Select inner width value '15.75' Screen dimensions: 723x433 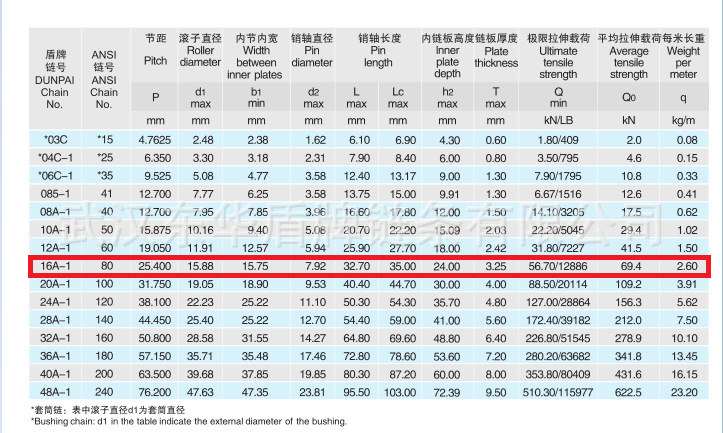coord(255,266)
